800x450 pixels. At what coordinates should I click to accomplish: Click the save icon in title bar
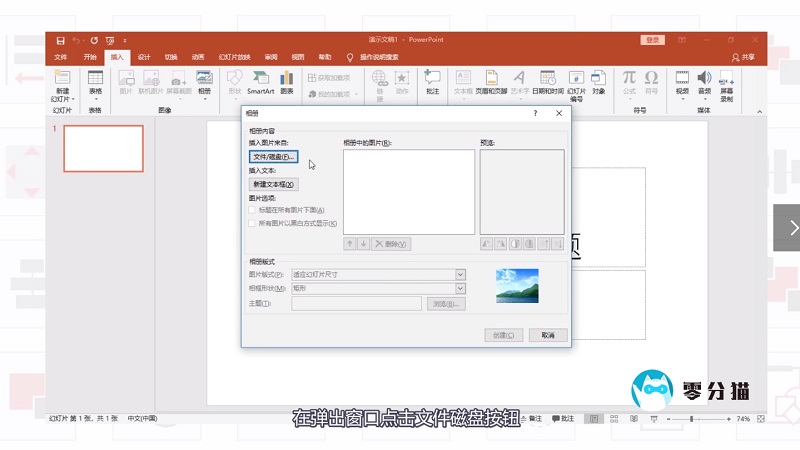click(x=61, y=40)
